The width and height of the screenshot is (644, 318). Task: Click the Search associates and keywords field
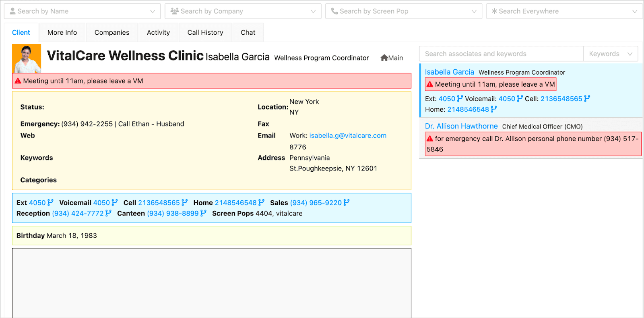pyautogui.click(x=502, y=54)
